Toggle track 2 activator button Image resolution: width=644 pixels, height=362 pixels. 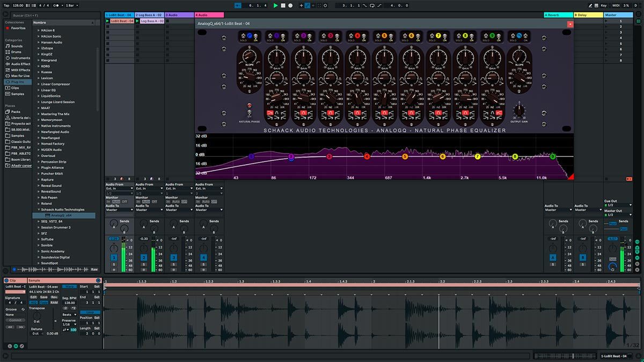(x=144, y=258)
